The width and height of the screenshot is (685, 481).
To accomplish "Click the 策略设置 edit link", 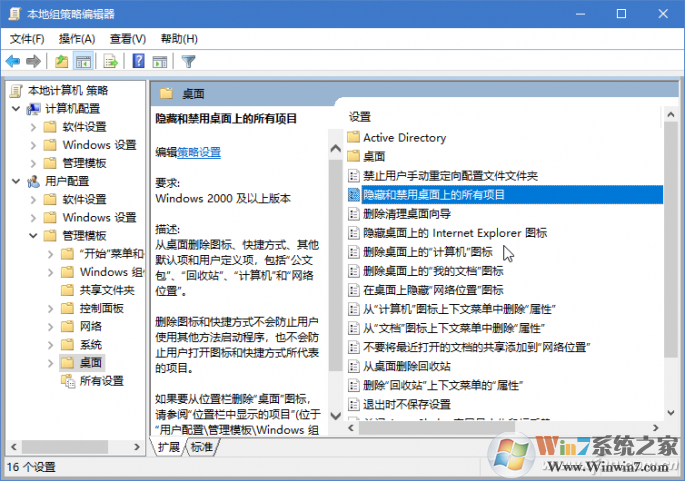I will click(199, 152).
